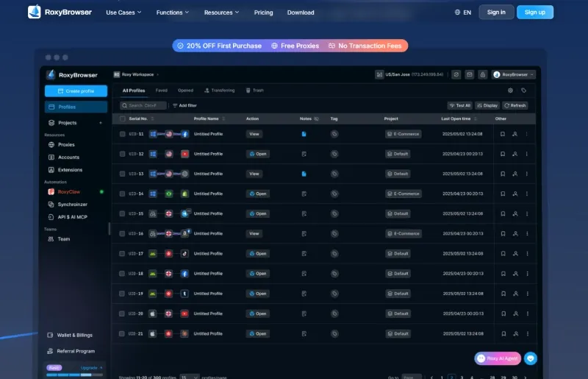Click the Sign up button
The width and height of the screenshot is (588, 379).
point(535,12)
